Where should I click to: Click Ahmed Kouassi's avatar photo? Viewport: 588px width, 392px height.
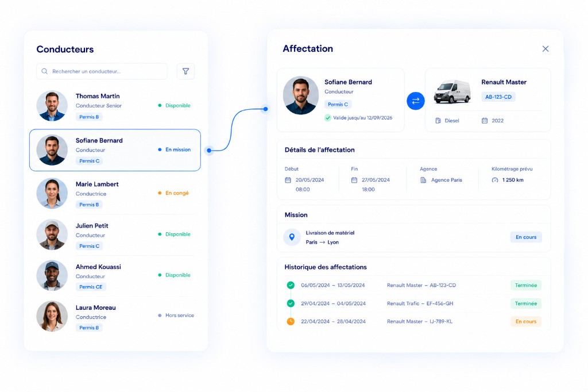pyautogui.click(x=52, y=275)
